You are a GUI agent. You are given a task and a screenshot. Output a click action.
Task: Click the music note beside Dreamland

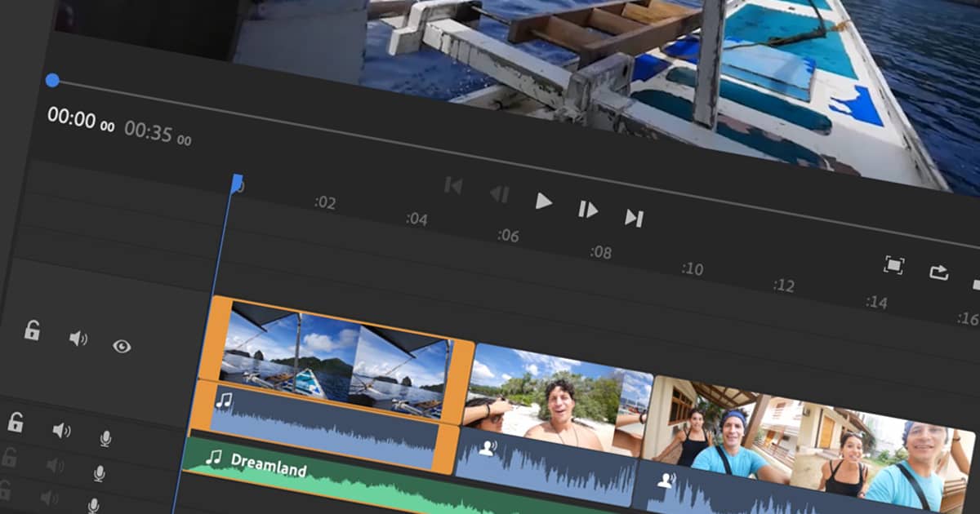213,457
